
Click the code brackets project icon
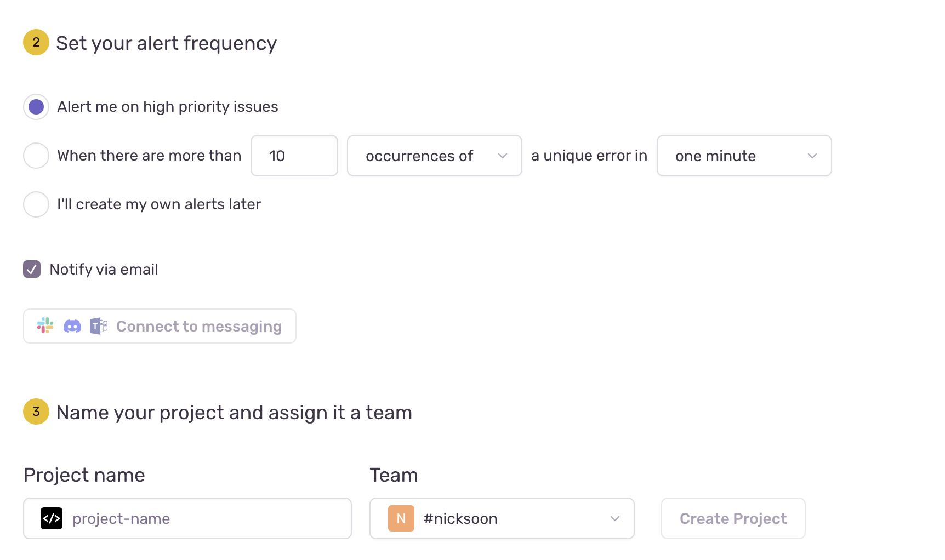[52, 518]
